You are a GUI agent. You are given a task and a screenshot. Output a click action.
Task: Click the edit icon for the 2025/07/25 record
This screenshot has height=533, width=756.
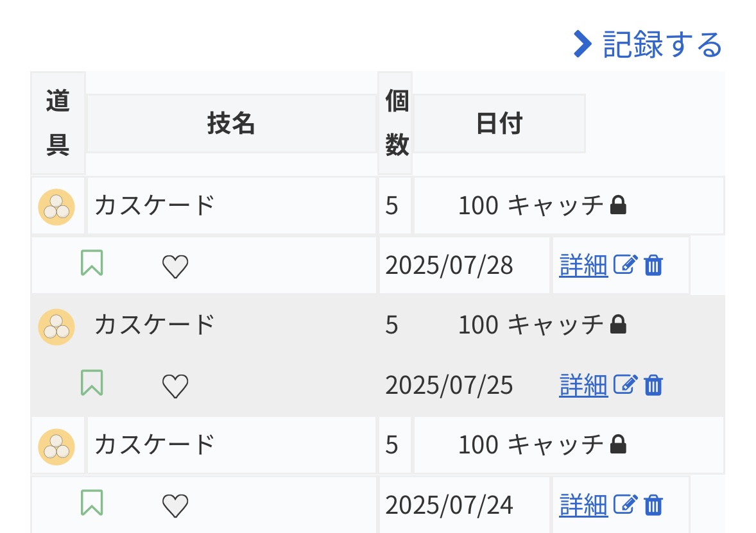[625, 384]
